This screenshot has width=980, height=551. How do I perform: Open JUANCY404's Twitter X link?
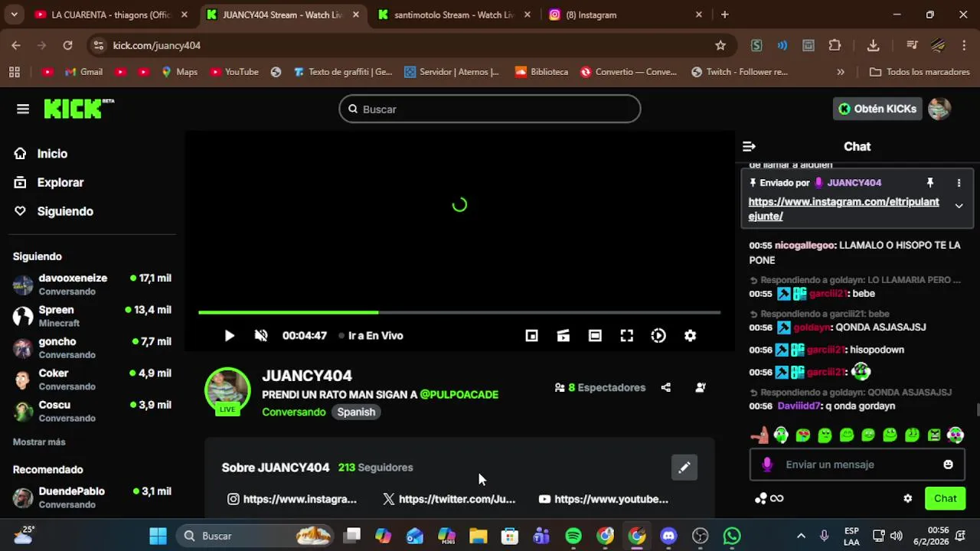[449, 499]
